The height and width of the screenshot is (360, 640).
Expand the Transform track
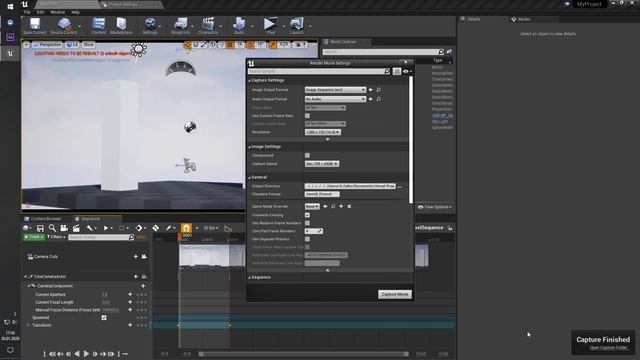28,325
